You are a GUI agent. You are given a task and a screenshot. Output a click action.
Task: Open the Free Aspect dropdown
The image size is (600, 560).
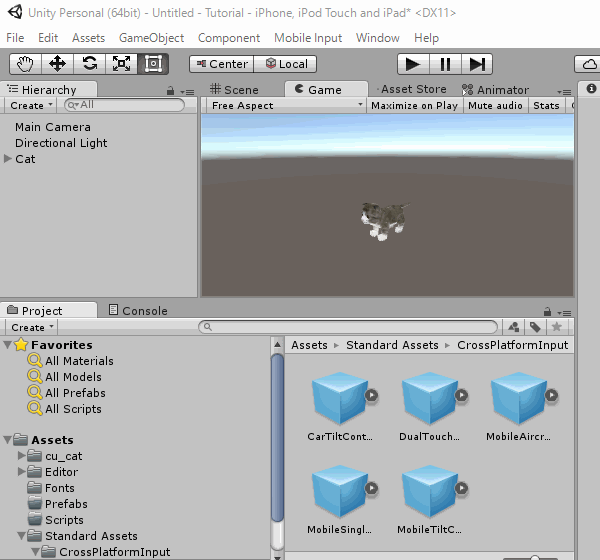tap(286, 106)
